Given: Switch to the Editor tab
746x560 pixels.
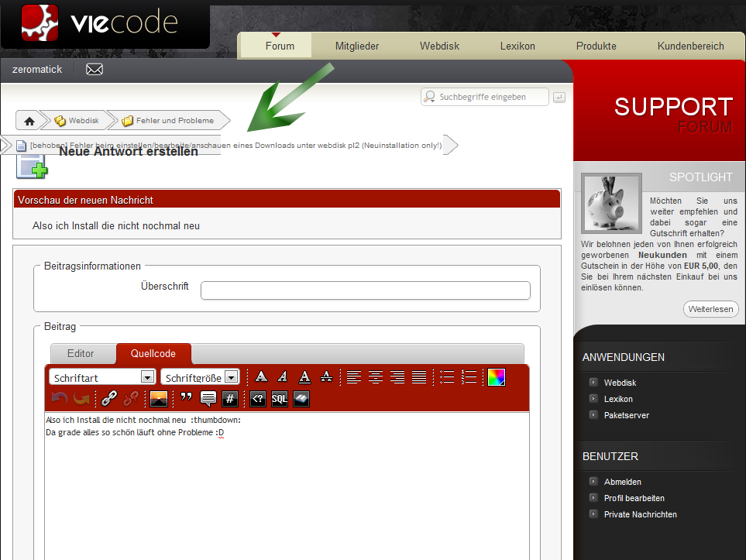Looking at the screenshot, I should [x=81, y=354].
